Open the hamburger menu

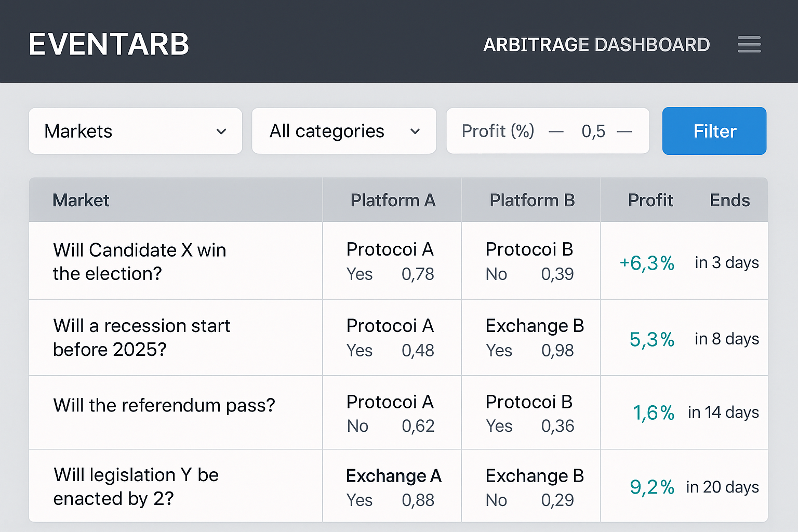tap(749, 45)
